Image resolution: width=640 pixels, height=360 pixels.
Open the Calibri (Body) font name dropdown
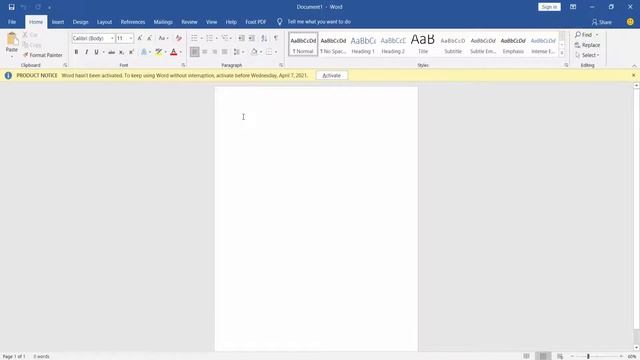point(112,38)
